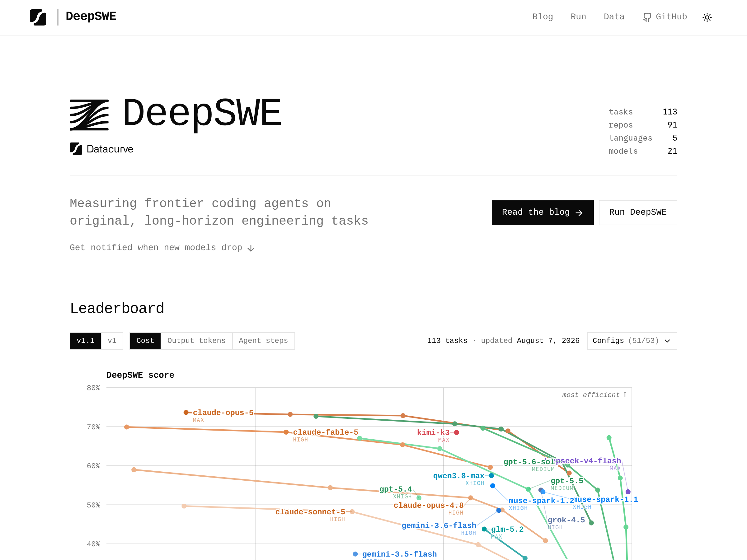747x560 pixels.
Task: Click the muse-spark-1.1 chart label
Action: click(606, 500)
